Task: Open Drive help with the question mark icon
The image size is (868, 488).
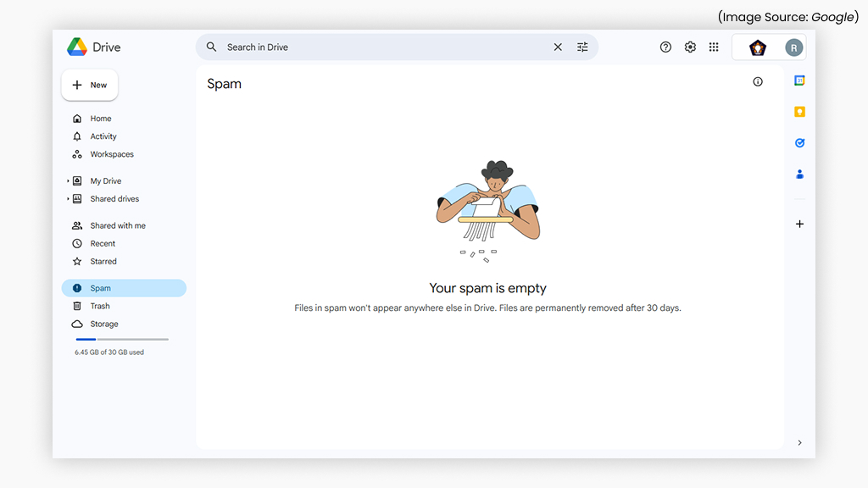Action: [665, 47]
